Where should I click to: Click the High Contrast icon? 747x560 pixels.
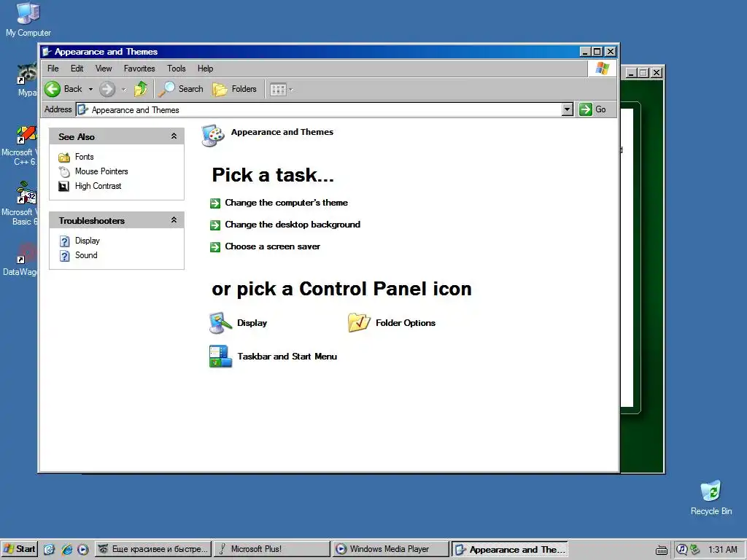pos(64,186)
